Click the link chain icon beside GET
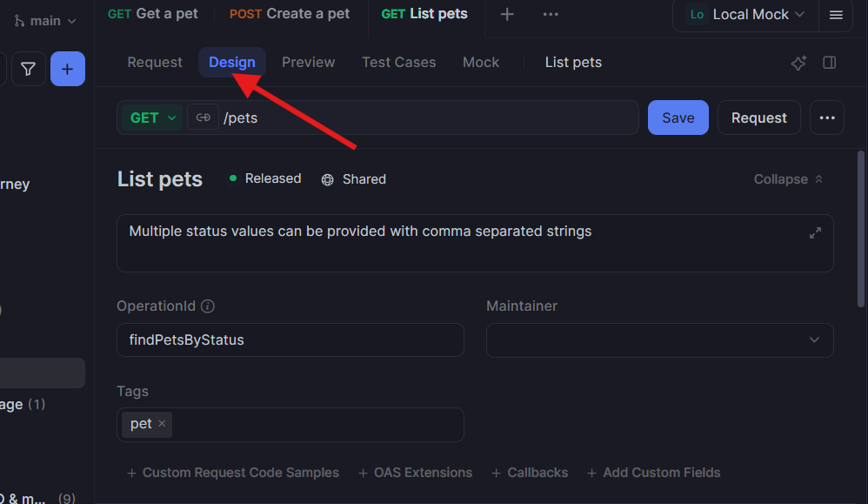This screenshot has width=868, height=504. (203, 117)
